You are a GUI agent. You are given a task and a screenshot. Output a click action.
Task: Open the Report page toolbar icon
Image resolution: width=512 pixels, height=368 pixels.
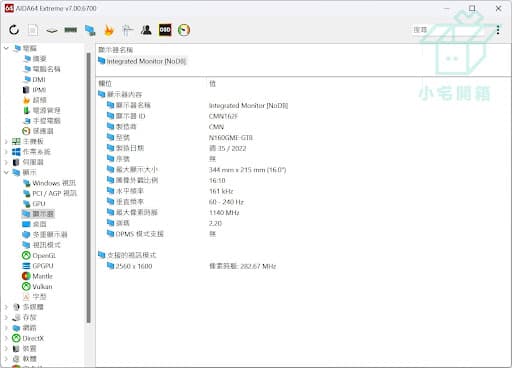tap(33, 30)
